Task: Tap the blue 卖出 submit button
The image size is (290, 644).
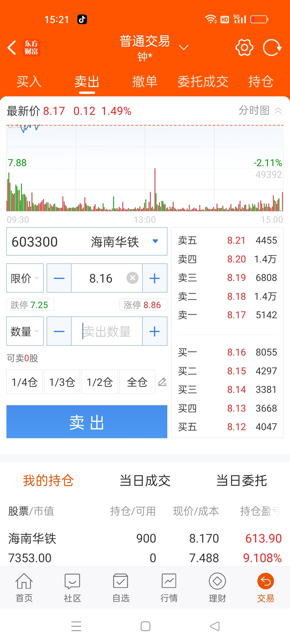Action: tap(87, 422)
